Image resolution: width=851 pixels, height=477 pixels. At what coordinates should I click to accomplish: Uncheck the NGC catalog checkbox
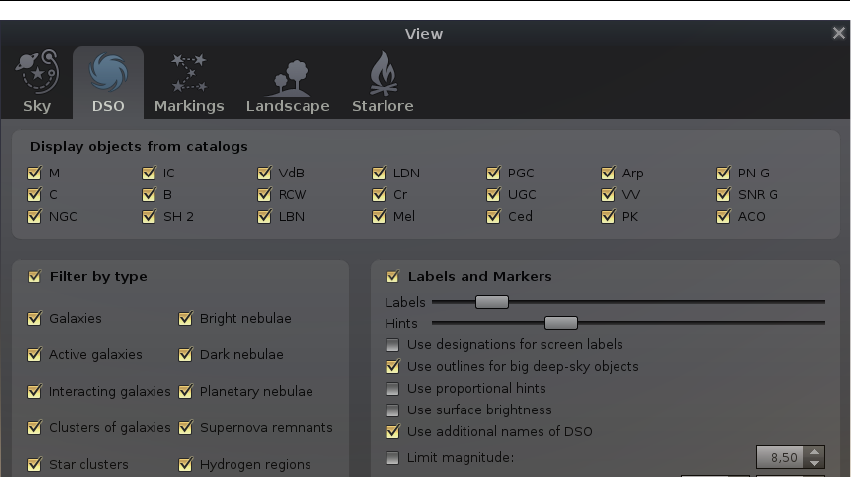[x=35, y=216]
